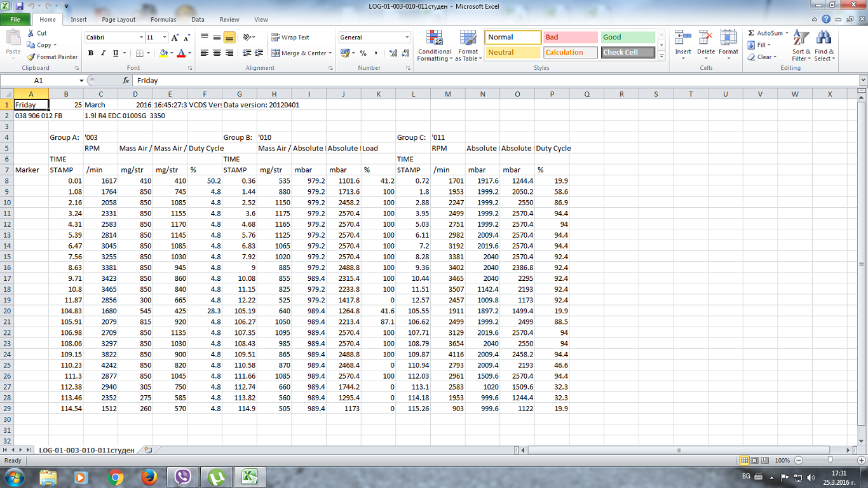Open the Format as Table gallery

coord(468,39)
